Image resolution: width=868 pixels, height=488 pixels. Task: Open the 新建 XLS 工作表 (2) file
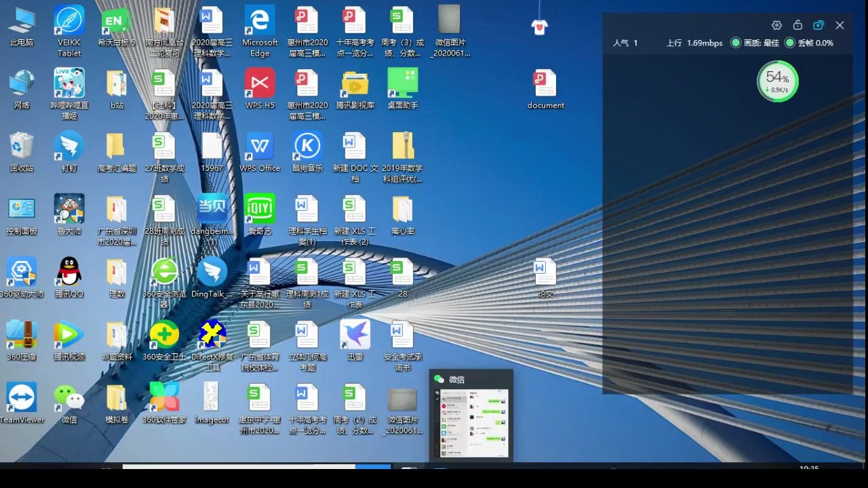(355, 220)
